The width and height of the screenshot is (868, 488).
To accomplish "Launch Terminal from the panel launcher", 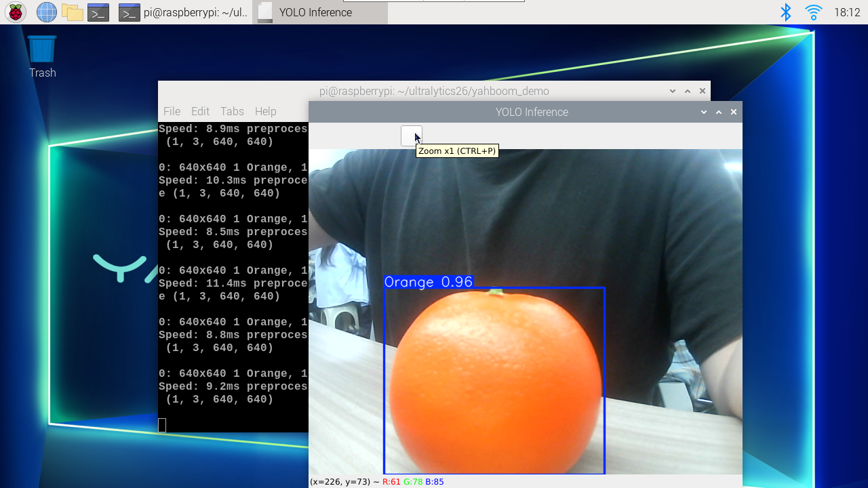I will (x=98, y=12).
